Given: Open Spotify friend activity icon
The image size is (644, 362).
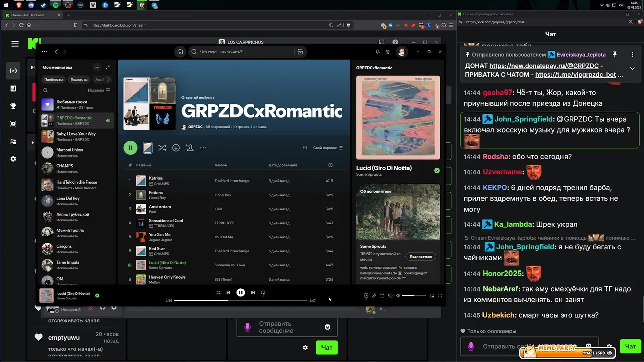Looking at the screenshot, I should tap(388, 52).
